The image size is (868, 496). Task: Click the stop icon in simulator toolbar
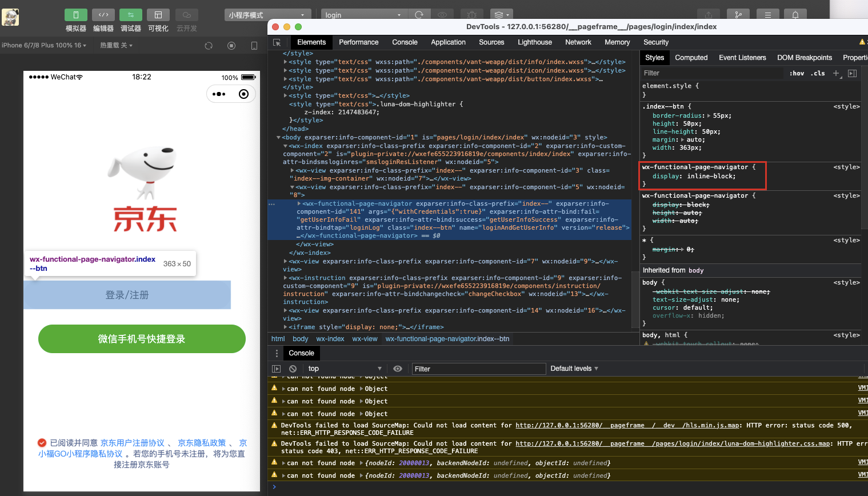point(231,46)
